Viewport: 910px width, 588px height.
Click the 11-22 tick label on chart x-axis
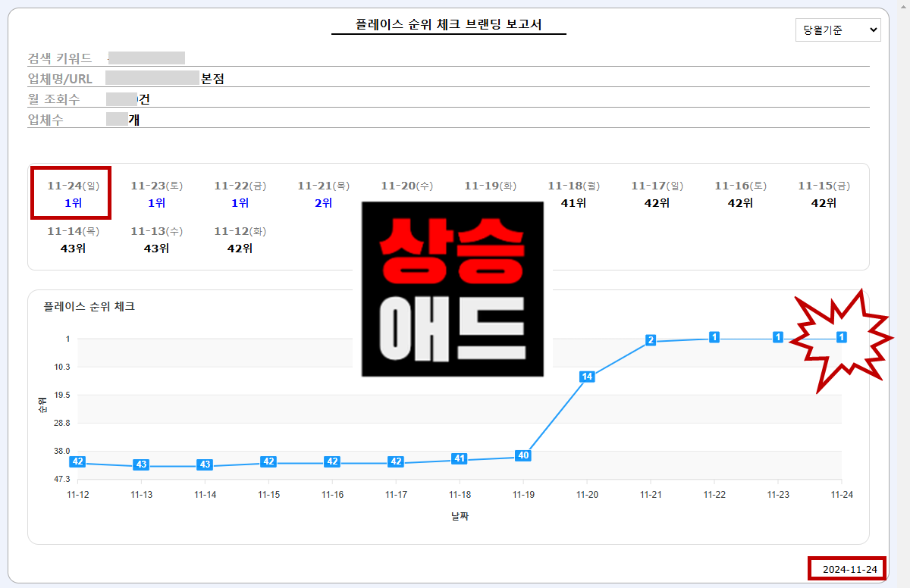[x=714, y=495]
